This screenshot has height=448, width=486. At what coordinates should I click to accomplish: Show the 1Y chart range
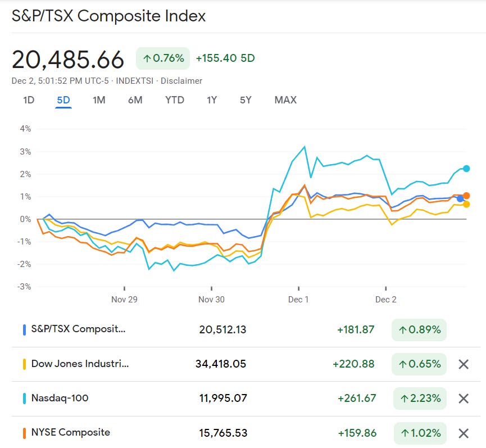coord(212,100)
